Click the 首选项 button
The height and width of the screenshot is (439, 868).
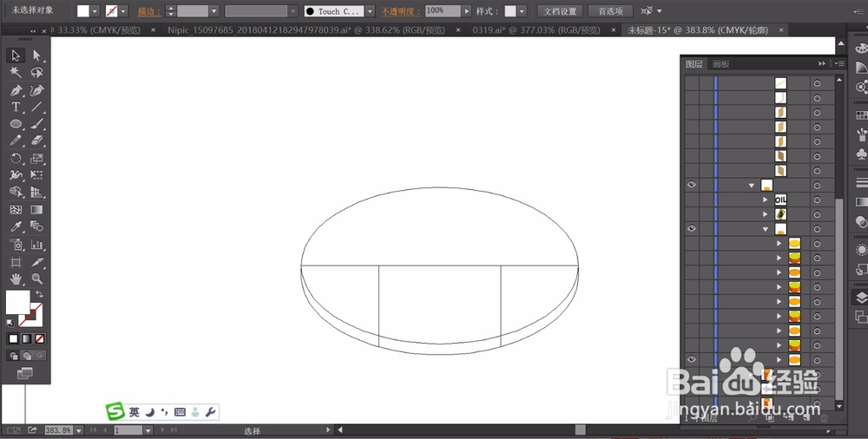point(610,11)
